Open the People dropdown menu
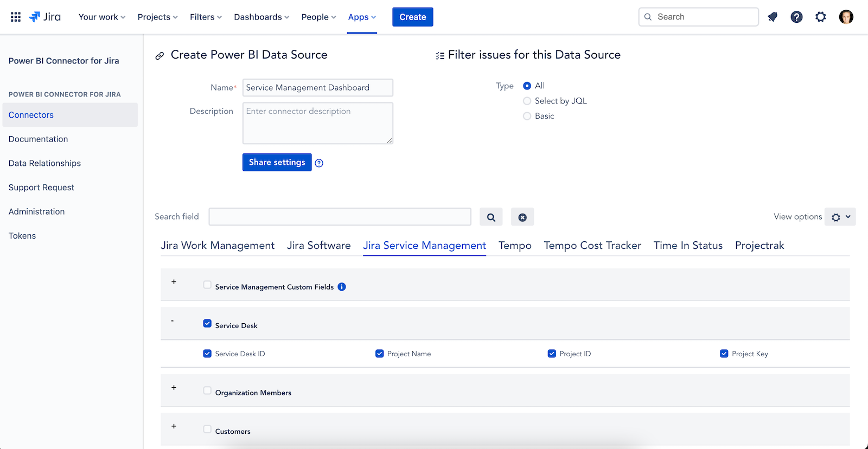 tap(318, 17)
